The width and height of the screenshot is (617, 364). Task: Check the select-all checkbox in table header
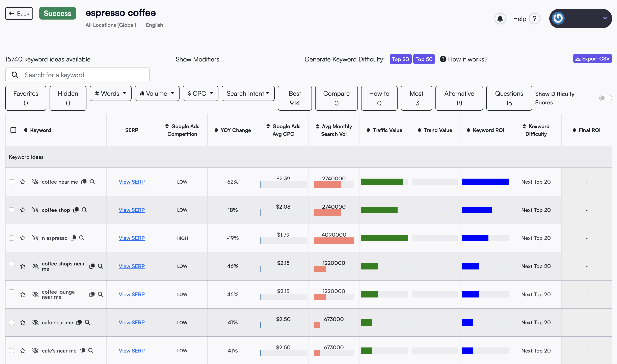13,130
